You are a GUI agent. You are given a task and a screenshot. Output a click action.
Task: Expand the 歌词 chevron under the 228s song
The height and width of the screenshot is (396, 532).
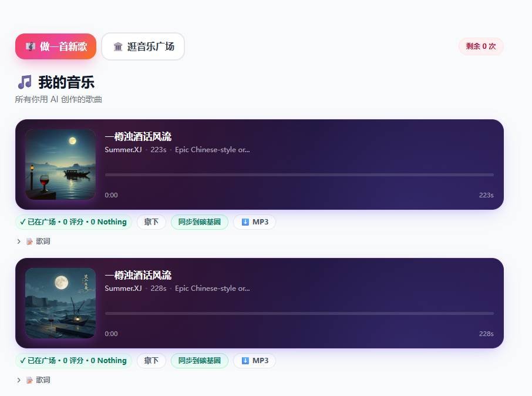click(x=19, y=380)
